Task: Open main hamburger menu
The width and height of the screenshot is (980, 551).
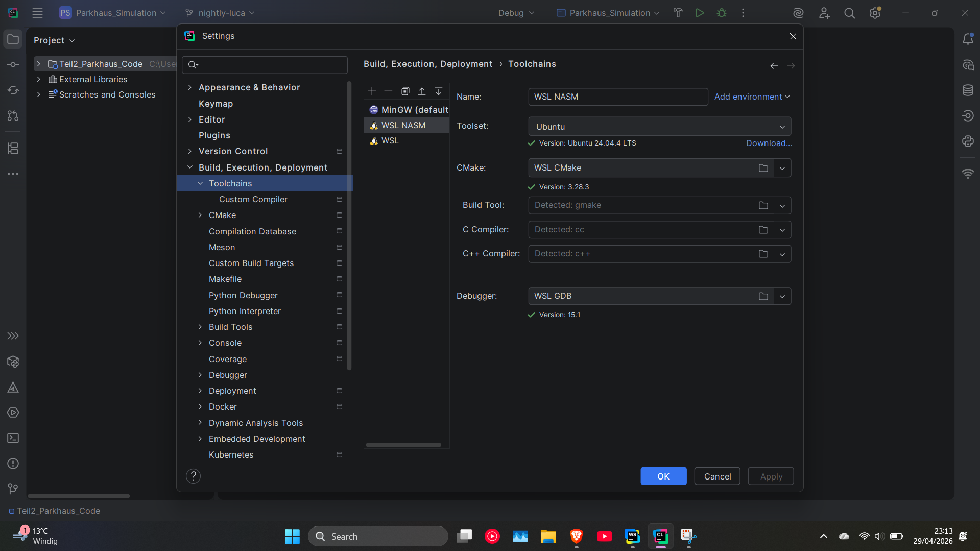Action: click(37, 13)
